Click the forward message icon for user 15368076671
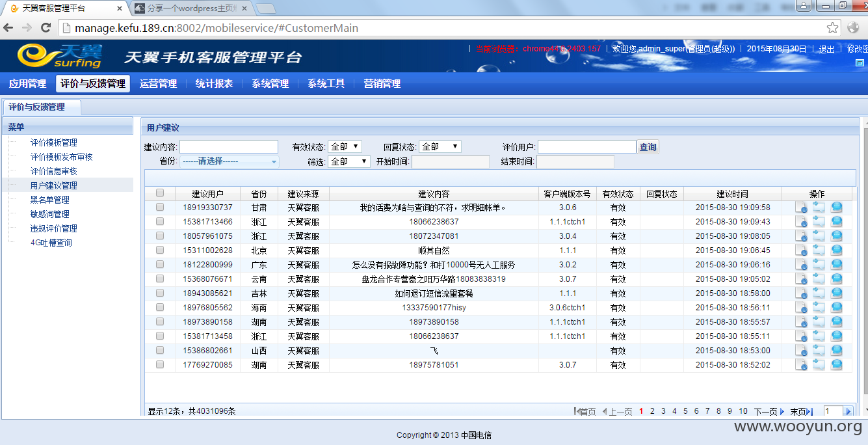The image size is (868, 445). pos(819,279)
